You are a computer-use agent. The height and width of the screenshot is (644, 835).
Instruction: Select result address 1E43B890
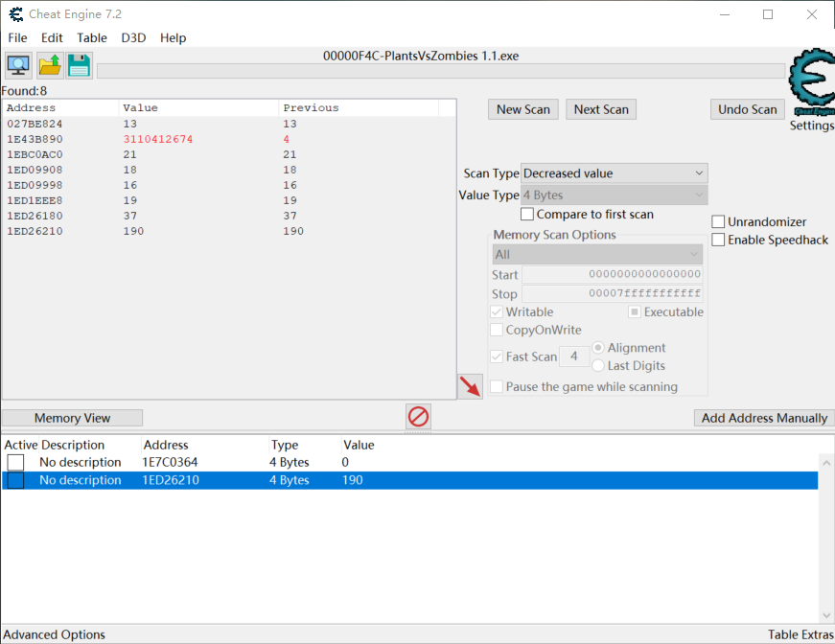tap(35, 140)
